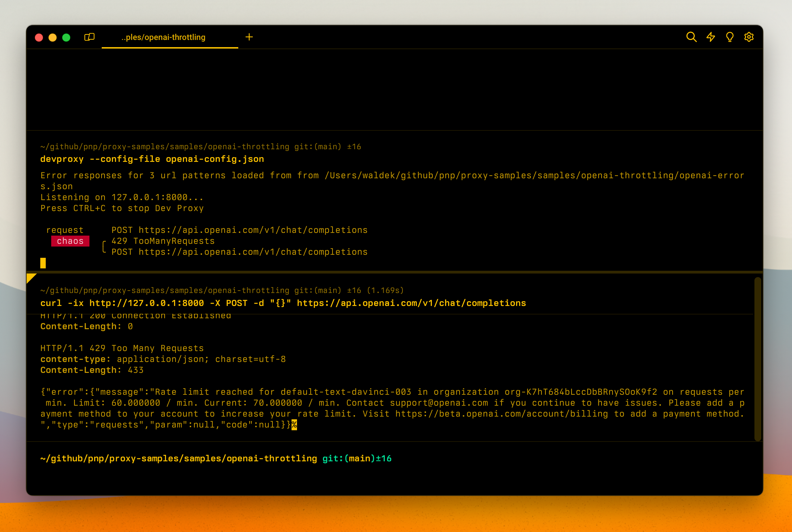Click the plus icon for a new tab
Image resolution: width=792 pixels, height=532 pixels.
(249, 37)
